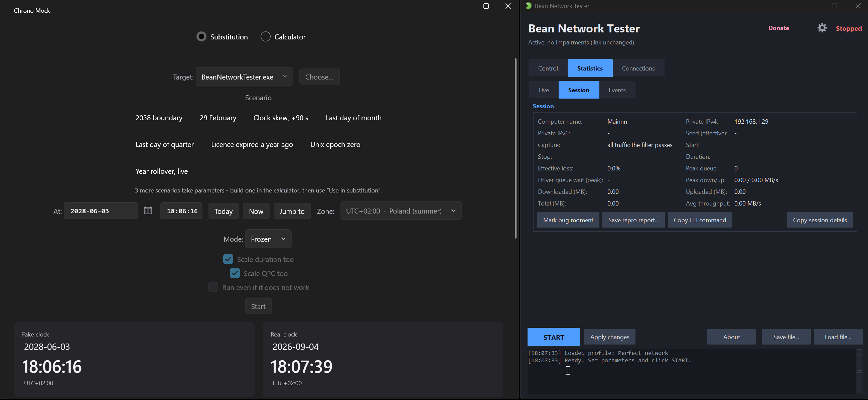Minimize the Chrono Mock window

[464, 6]
